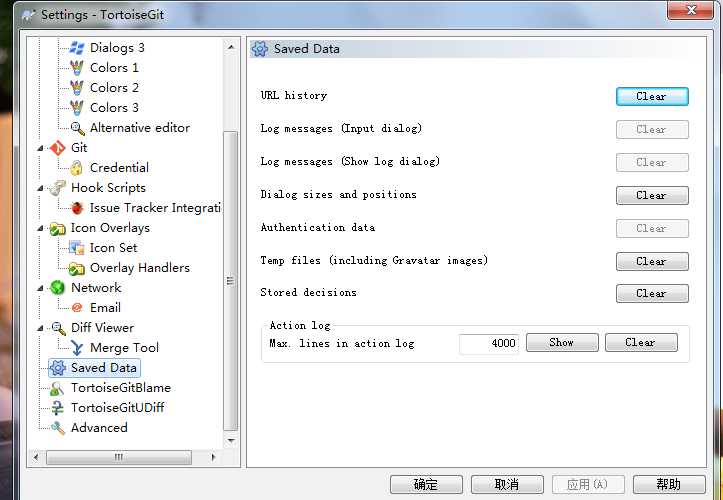Click the Saved Data header gear icon
This screenshot has width=723, height=500.
(260, 48)
